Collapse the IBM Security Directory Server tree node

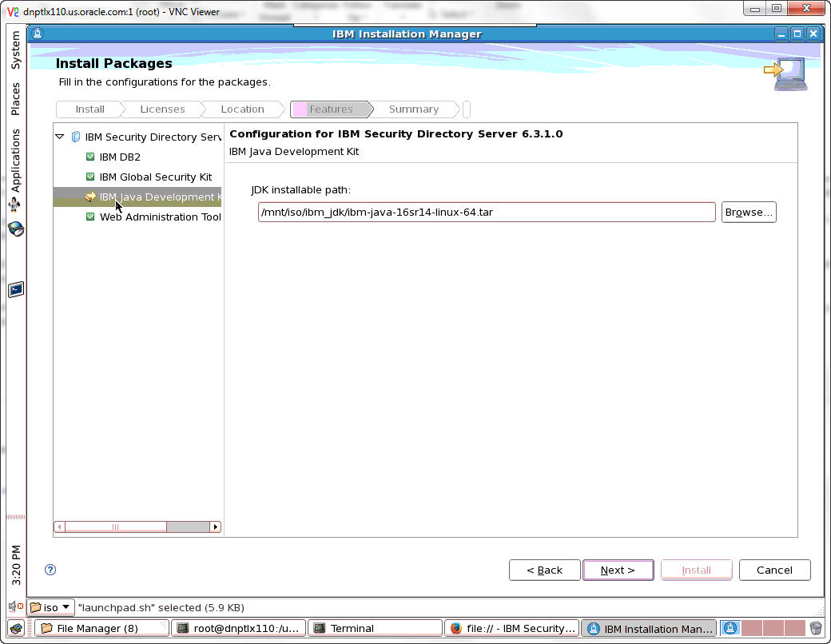pyautogui.click(x=60, y=137)
